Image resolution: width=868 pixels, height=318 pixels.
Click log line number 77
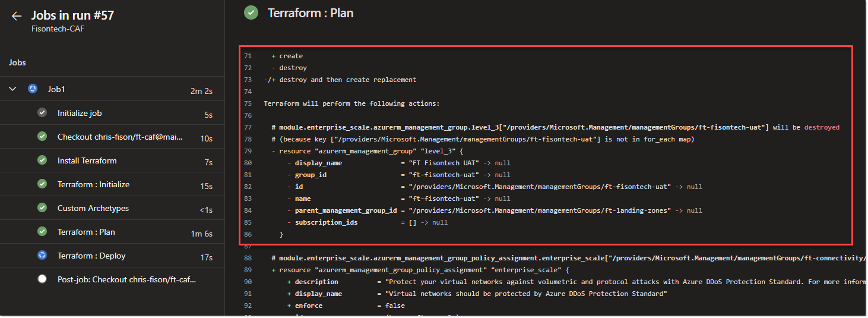point(248,127)
